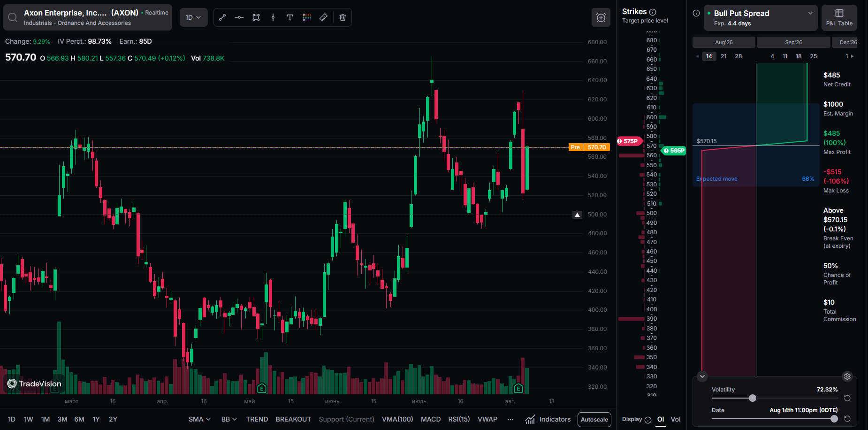Reset the Date slider value

(x=847, y=419)
